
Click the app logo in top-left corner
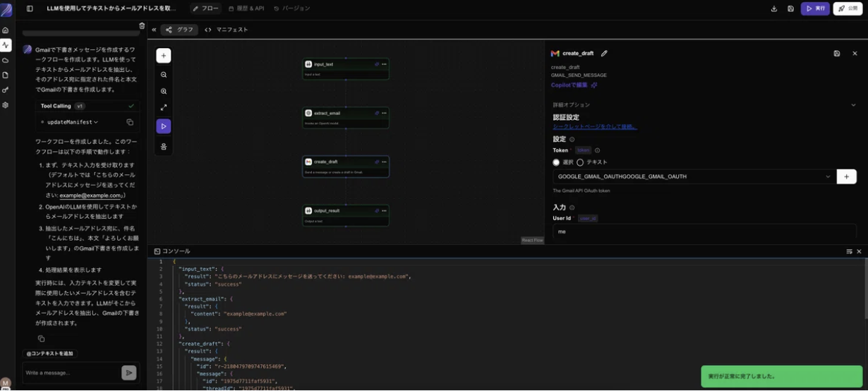click(x=6, y=9)
